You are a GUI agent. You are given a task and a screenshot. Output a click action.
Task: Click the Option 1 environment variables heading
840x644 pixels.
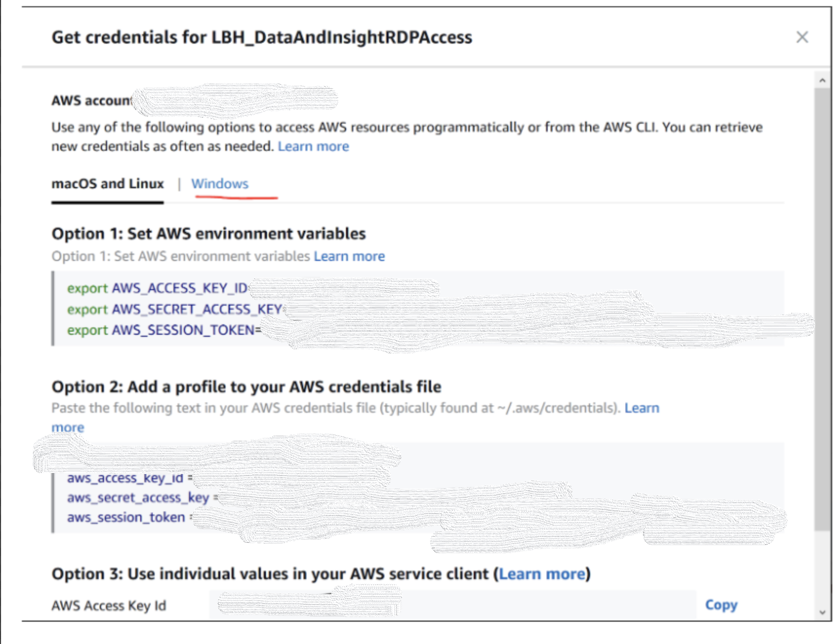(x=208, y=234)
